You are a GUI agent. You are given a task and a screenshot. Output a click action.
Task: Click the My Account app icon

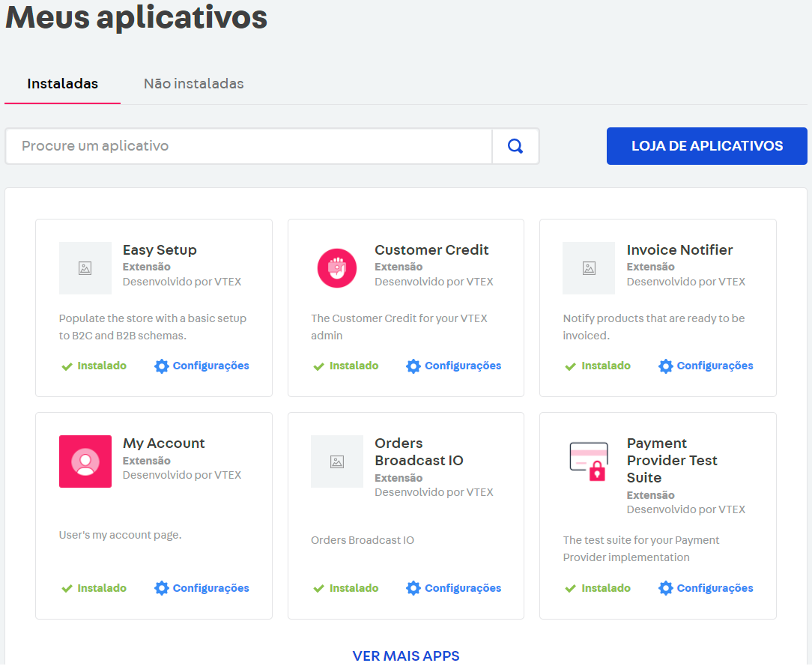point(85,461)
